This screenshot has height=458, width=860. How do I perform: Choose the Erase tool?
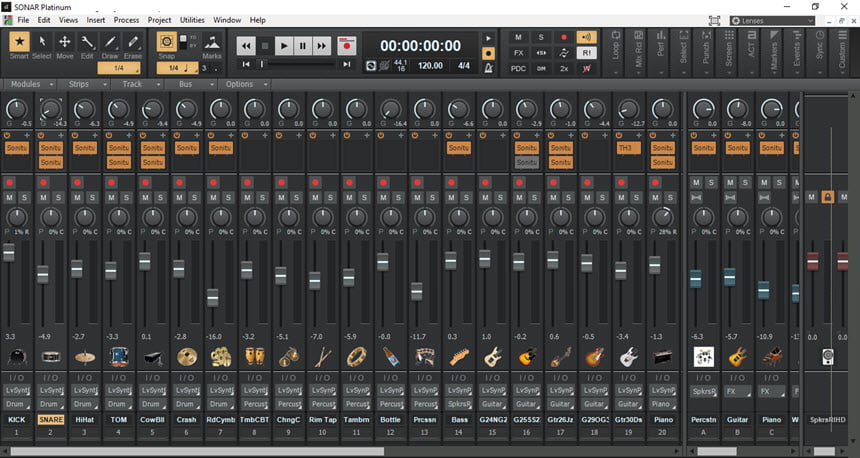(133, 42)
